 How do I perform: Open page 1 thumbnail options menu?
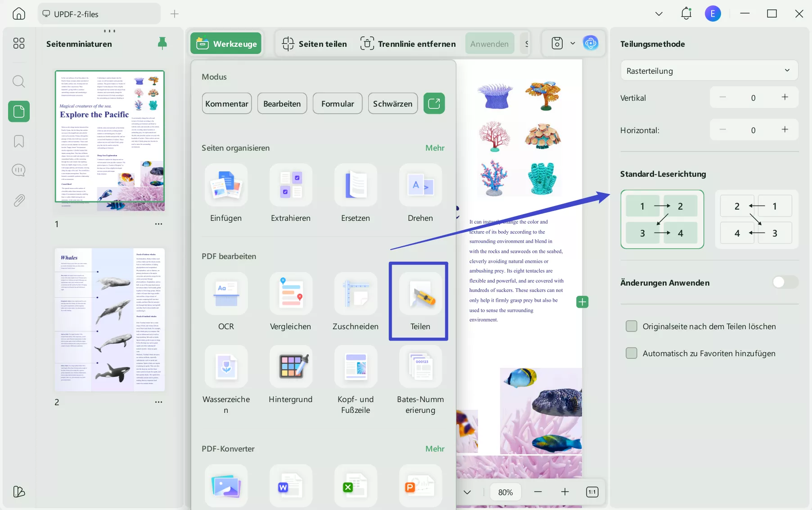click(158, 224)
